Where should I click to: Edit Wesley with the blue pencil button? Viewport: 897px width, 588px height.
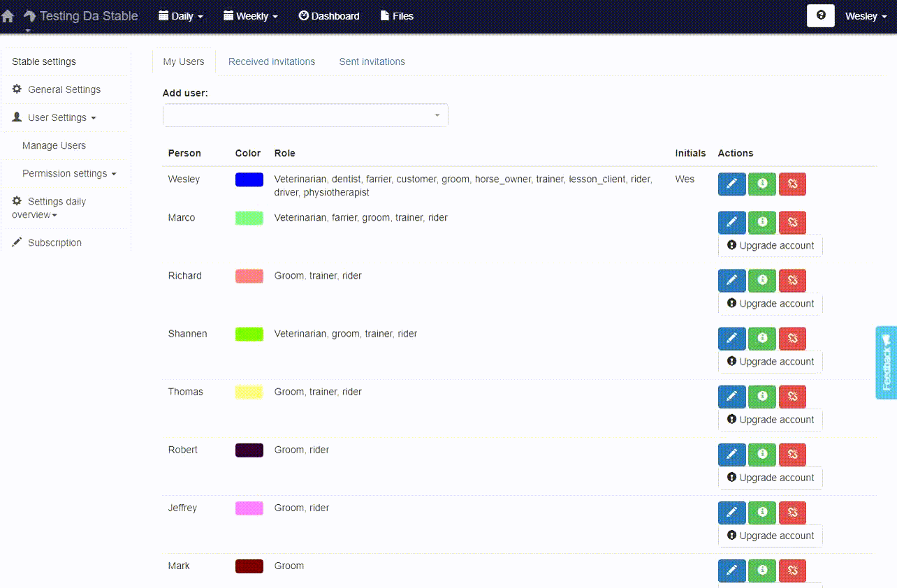[732, 184]
